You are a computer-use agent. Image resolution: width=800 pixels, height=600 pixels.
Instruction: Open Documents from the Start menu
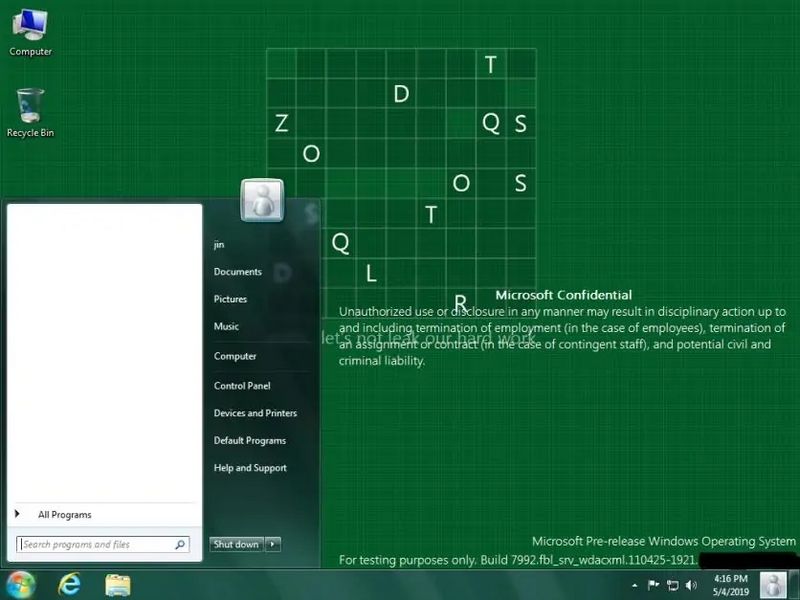click(x=238, y=272)
